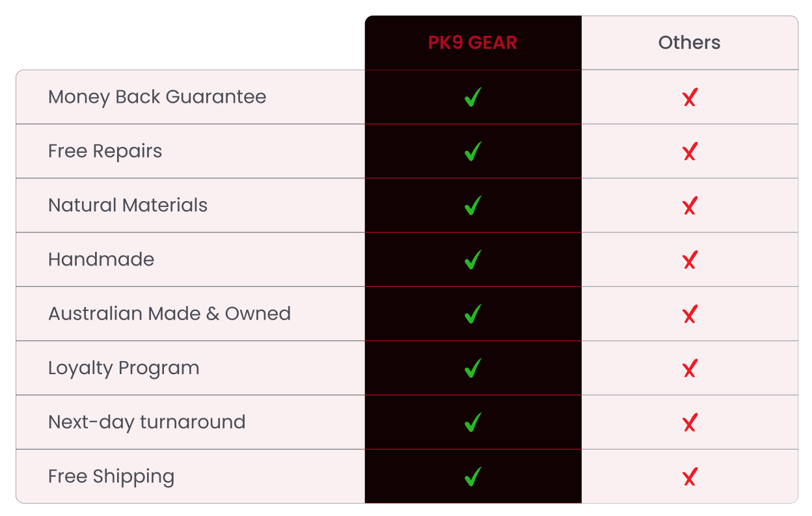Click the Free Repairs feature label
The image size is (812, 516).
[105, 151]
